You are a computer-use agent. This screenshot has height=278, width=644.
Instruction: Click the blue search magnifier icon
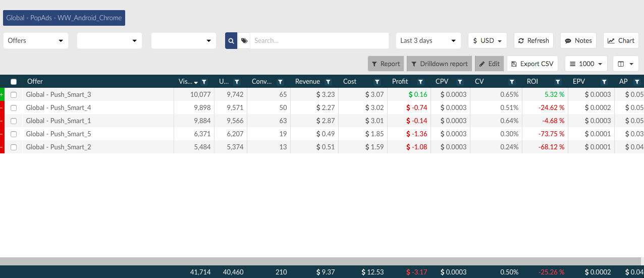pyautogui.click(x=231, y=41)
